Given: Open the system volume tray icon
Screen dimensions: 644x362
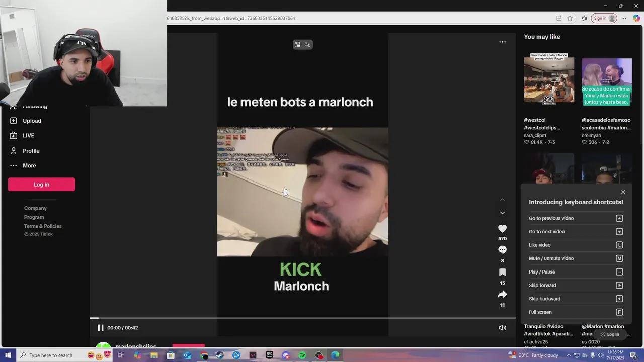Looking at the screenshot, I should pos(600,355).
